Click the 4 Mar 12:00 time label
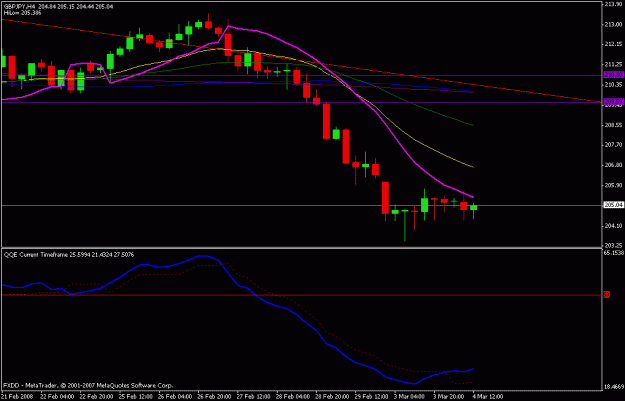Image resolution: width=625 pixels, height=401 pixels. (x=488, y=397)
